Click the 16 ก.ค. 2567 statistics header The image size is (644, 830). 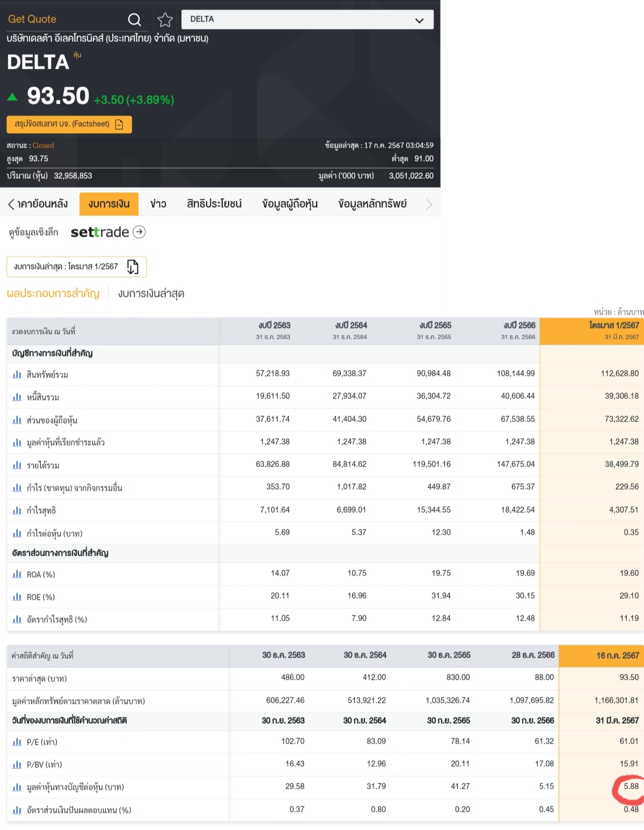[x=601, y=656]
